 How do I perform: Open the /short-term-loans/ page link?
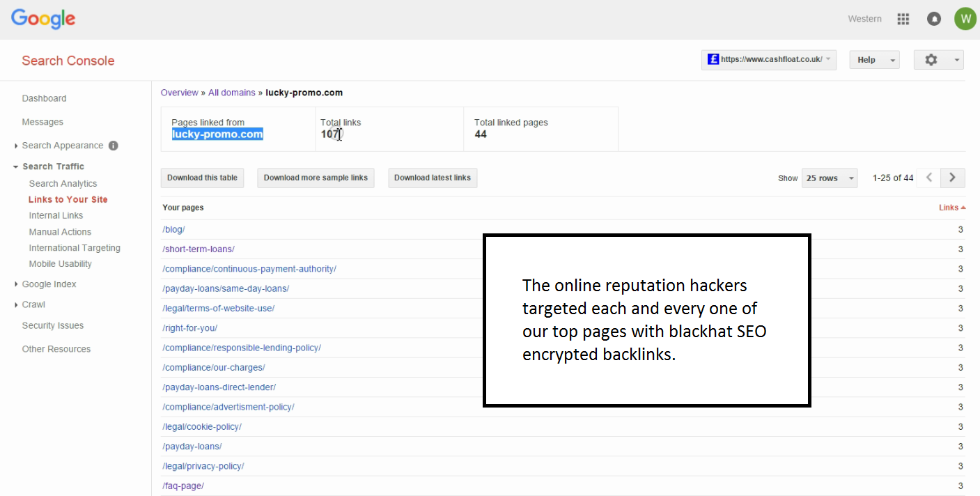point(199,249)
